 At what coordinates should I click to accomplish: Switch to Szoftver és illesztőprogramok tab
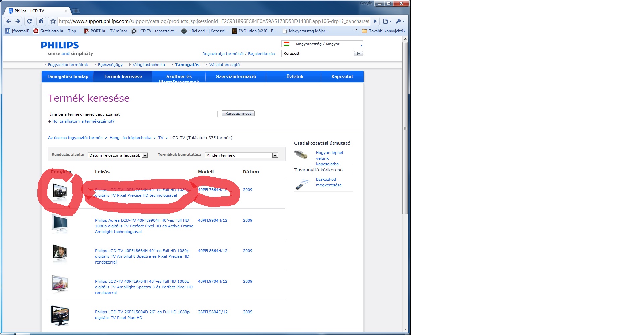point(179,77)
